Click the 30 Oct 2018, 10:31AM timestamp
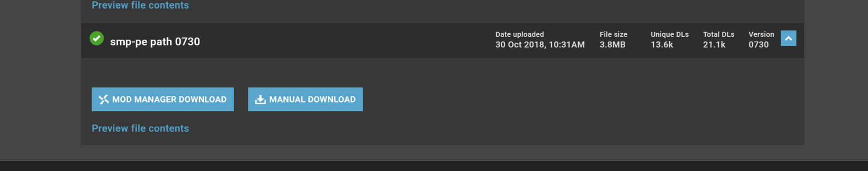868x171 pixels. pyautogui.click(x=540, y=45)
